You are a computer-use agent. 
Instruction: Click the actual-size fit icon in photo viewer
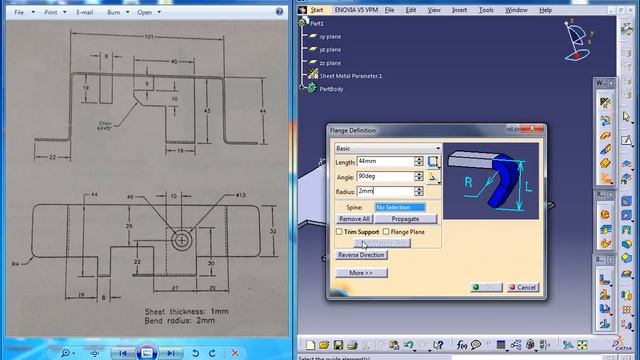click(x=95, y=353)
